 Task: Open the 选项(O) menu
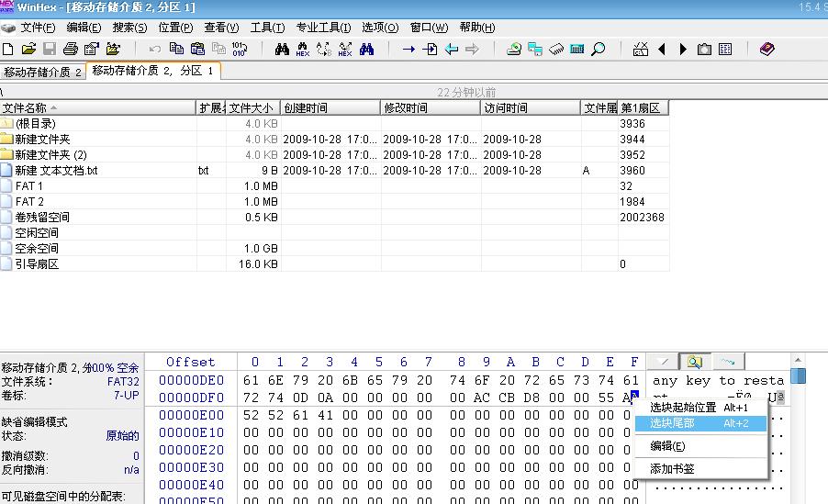click(380, 28)
